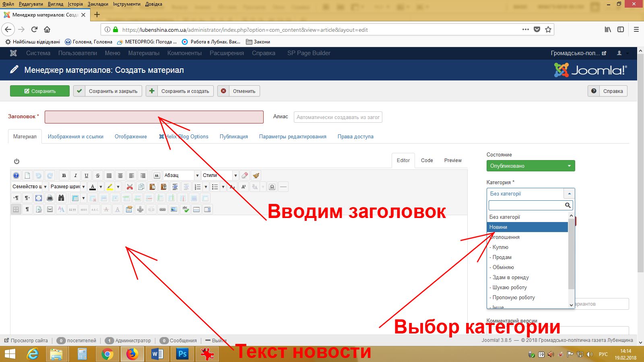This screenshot has height=362, width=644.
Task: Click the broom Cleanup code icon
Action: tap(256, 175)
